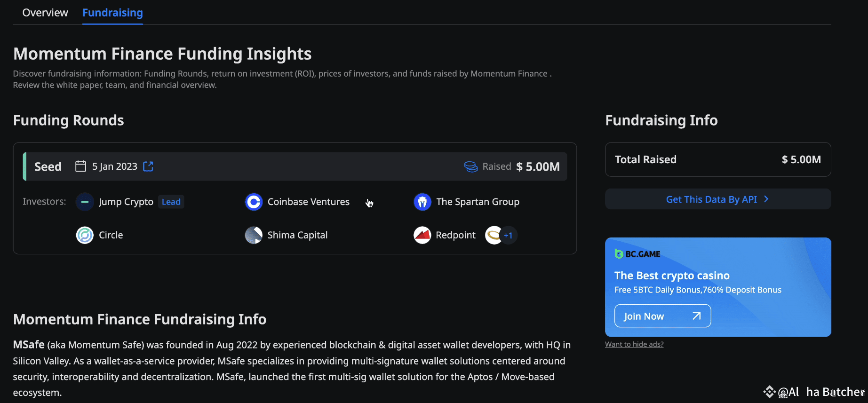This screenshot has height=403, width=868.
Task: Open the Overview tab
Action: [x=45, y=13]
